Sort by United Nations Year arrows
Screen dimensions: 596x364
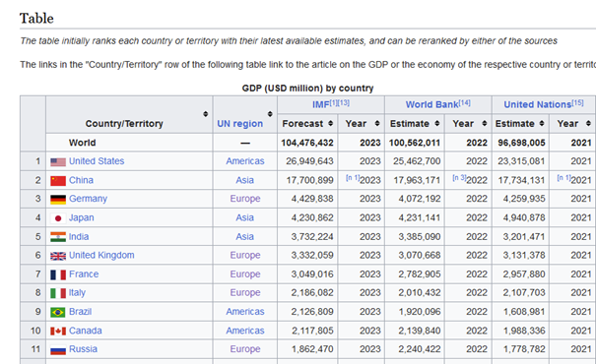coord(588,123)
